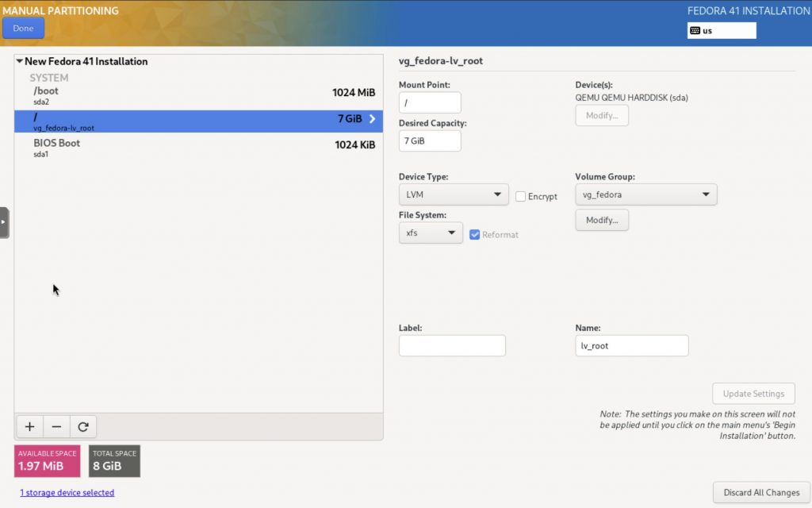Collapse the New Fedora 41 Installation tree

coord(20,62)
